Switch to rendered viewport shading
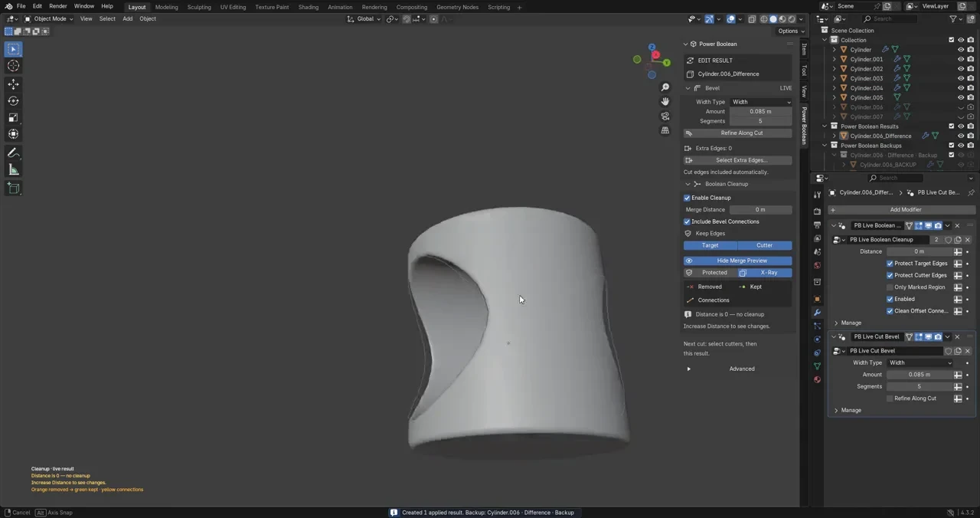 click(791, 19)
